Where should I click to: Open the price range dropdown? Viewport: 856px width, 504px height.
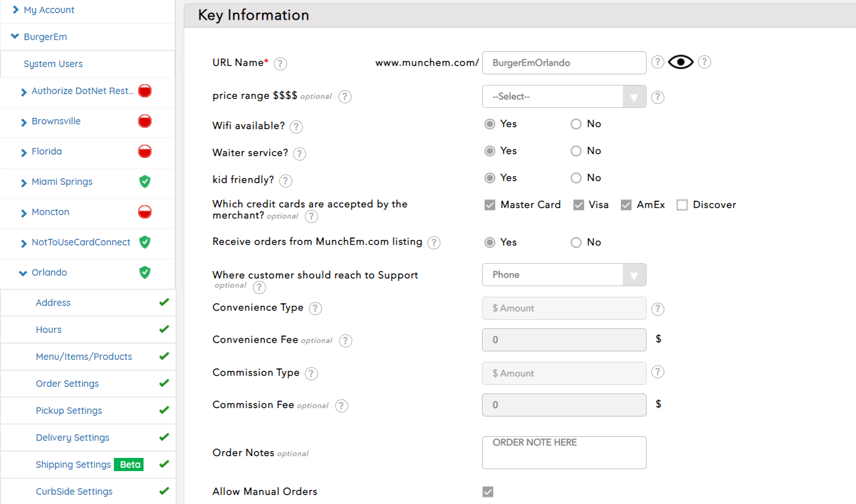[x=564, y=97]
